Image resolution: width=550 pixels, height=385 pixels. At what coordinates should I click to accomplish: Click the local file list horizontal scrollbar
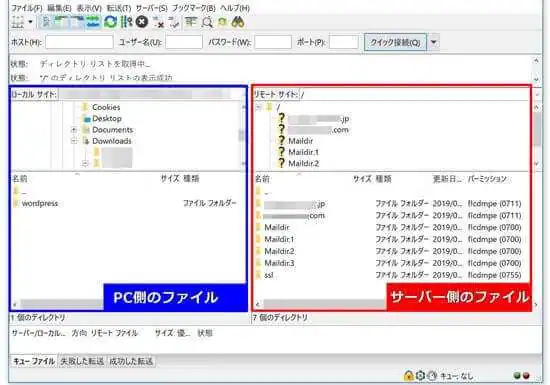(61, 304)
